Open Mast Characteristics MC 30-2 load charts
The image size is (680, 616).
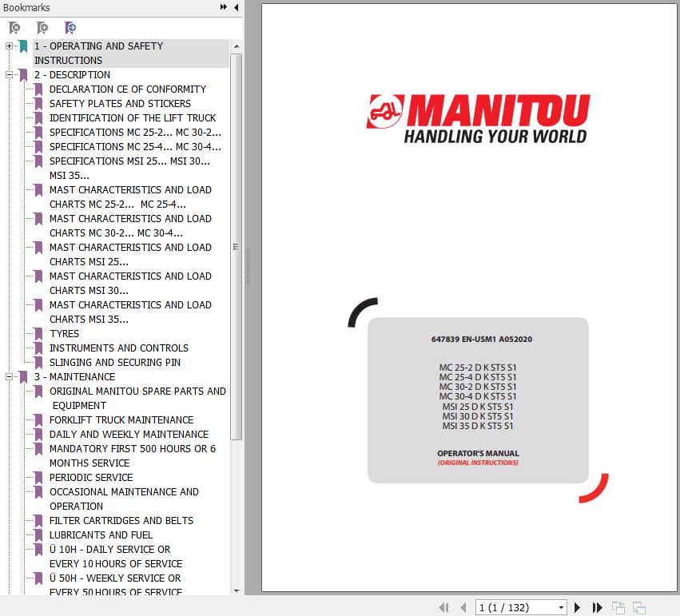130,225
